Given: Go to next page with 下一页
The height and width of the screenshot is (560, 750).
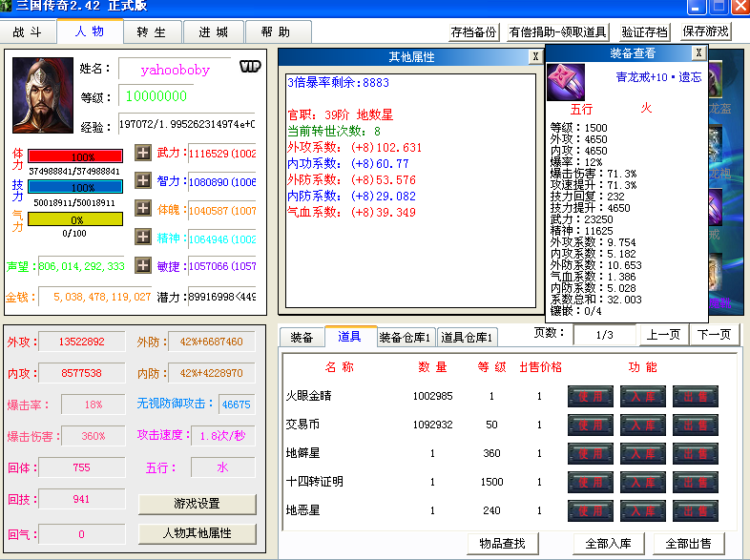Looking at the screenshot, I should 714,335.
